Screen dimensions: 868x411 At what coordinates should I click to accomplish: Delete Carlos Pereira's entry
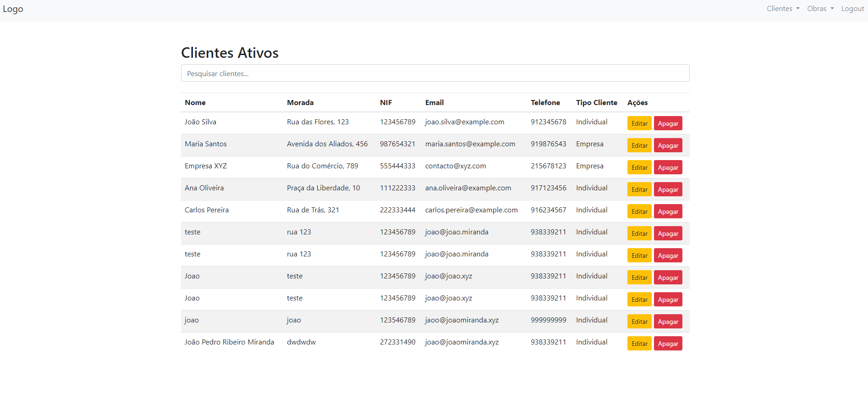[668, 211]
